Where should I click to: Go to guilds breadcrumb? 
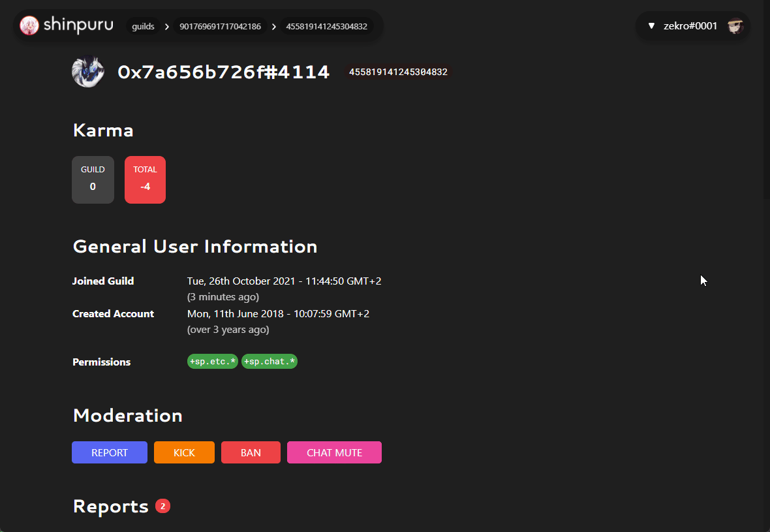143,27
